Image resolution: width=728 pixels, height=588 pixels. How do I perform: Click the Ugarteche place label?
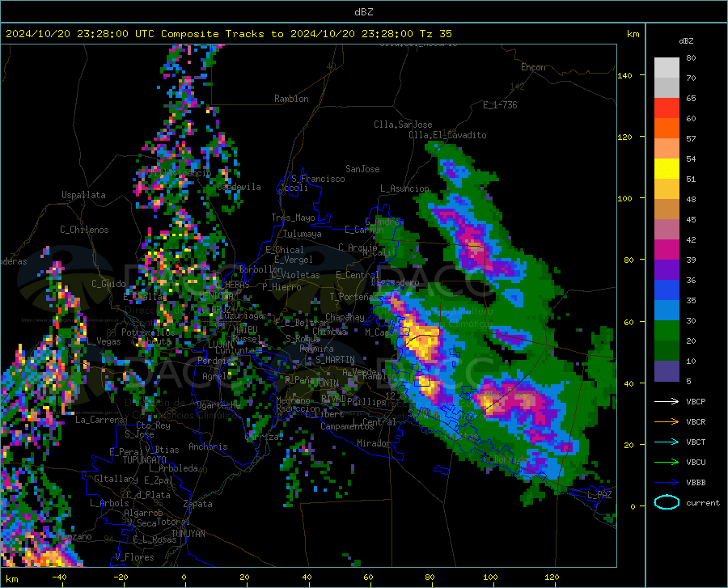pos(218,405)
